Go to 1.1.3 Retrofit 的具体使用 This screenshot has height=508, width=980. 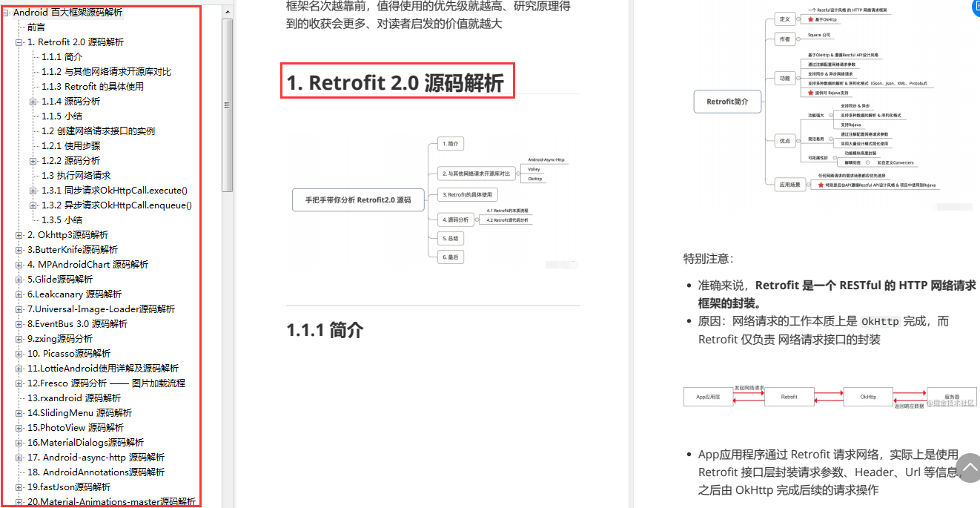[x=93, y=87]
